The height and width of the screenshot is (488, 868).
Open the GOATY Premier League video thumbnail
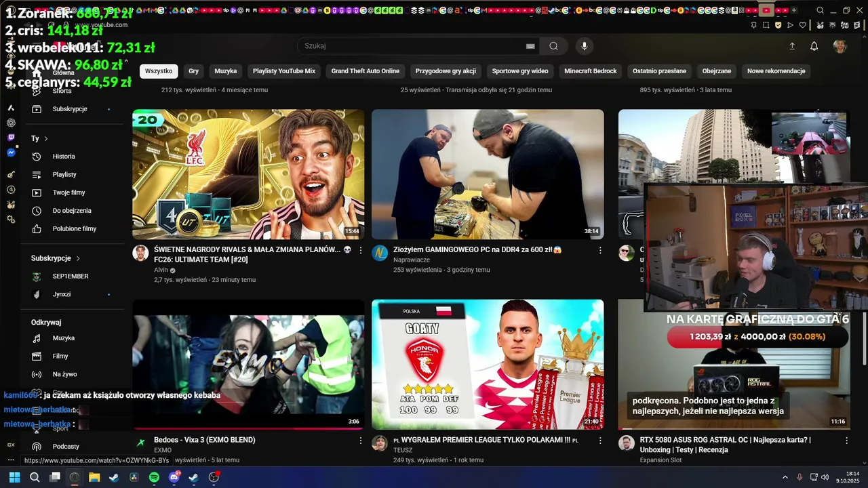pos(488,365)
